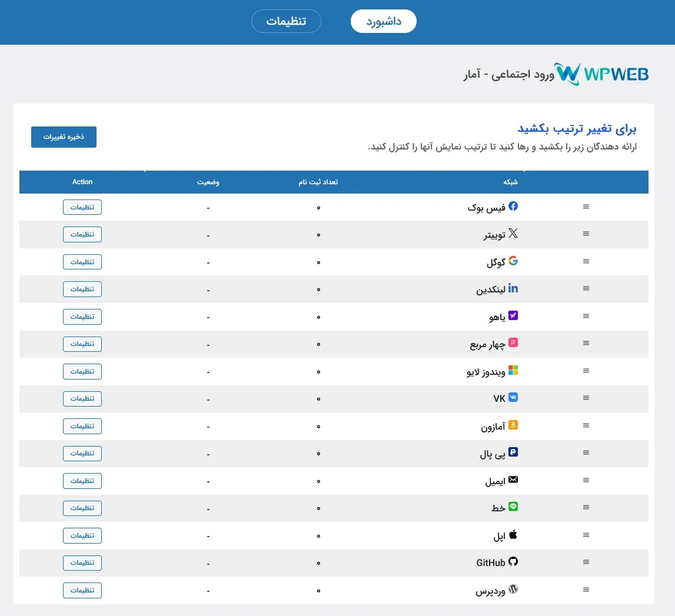Click the GitHub logo icon

513,561
